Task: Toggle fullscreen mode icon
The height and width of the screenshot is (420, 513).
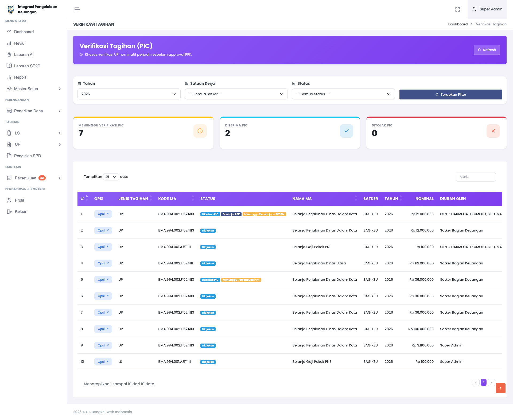Action: 457,9
